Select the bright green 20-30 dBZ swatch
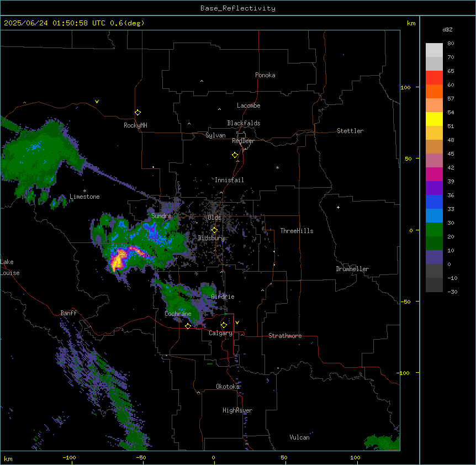The width and height of the screenshot is (476, 465). (x=434, y=230)
